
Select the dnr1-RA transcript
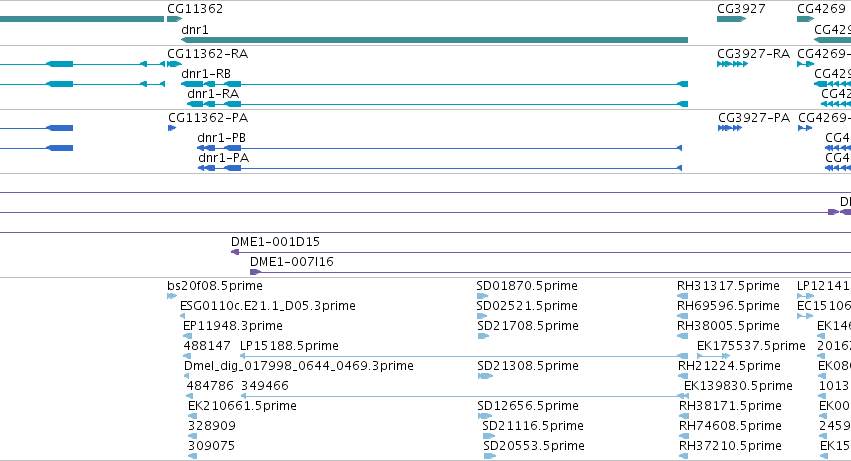coord(213,94)
